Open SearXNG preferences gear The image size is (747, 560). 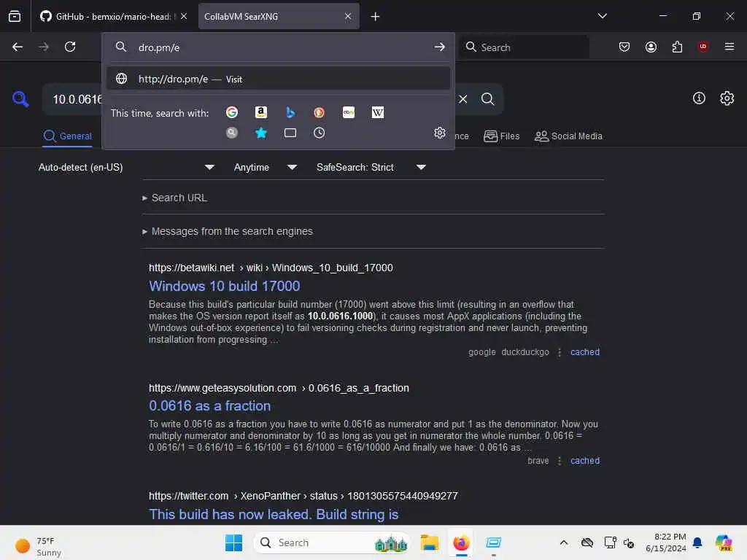click(727, 98)
